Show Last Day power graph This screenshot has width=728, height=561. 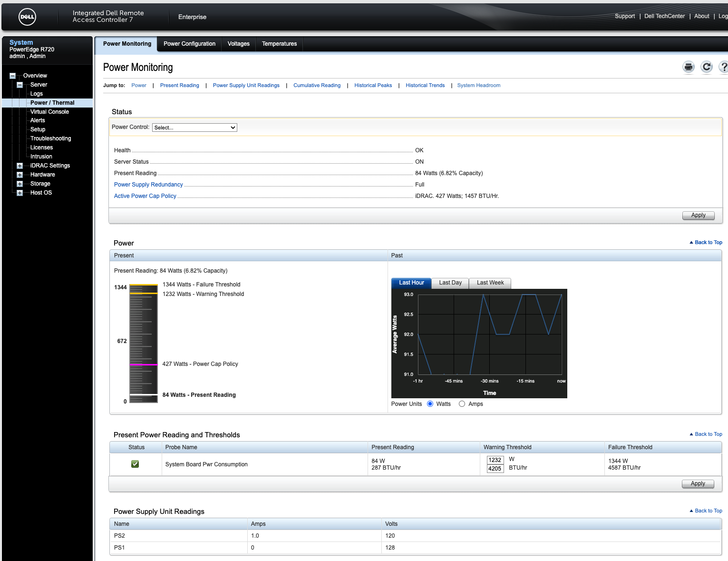click(x=450, y=283)
